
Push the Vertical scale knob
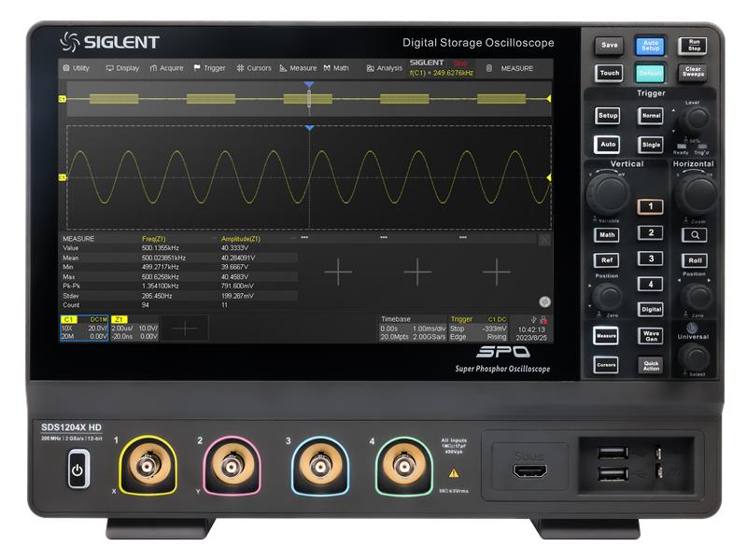(609, 193)
